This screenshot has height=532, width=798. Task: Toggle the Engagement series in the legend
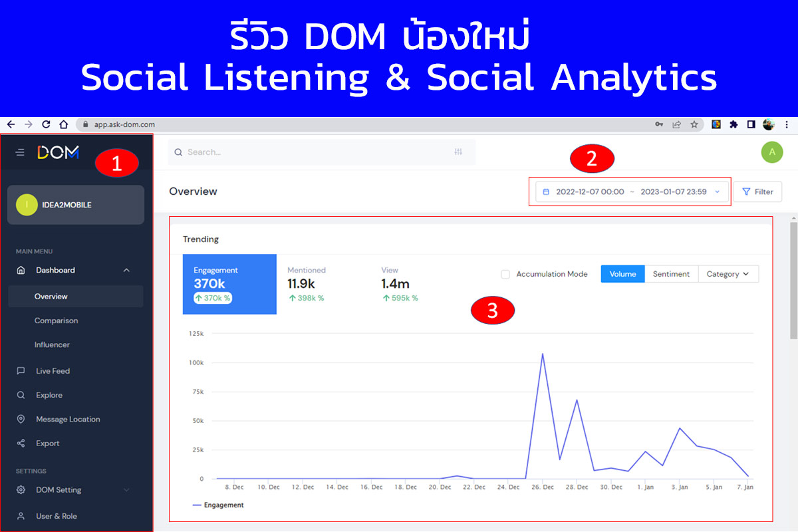click(x=218, y=505)
